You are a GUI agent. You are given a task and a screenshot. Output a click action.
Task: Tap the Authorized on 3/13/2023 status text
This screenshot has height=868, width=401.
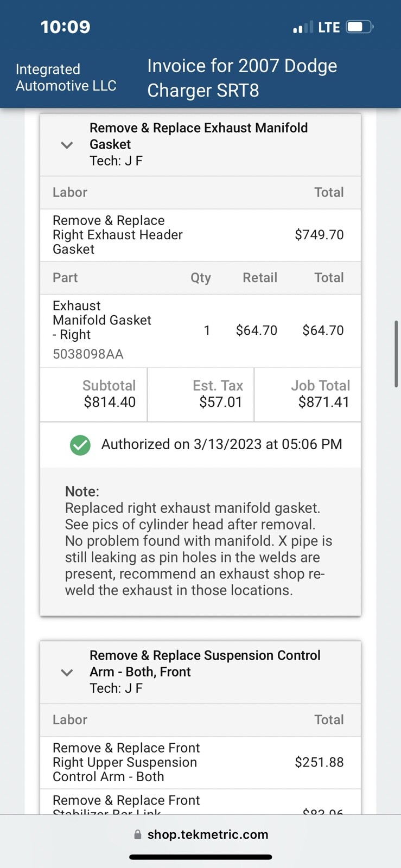click(221, 444)
